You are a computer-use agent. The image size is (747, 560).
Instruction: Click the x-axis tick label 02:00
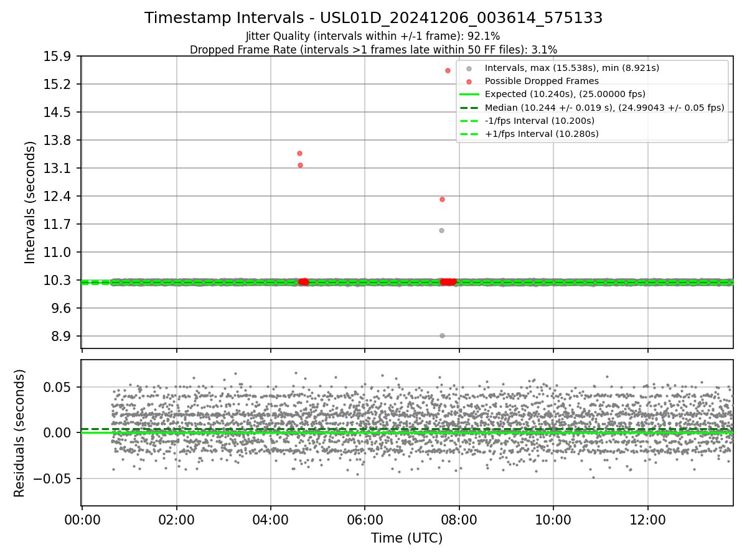[x=176, y=520]
